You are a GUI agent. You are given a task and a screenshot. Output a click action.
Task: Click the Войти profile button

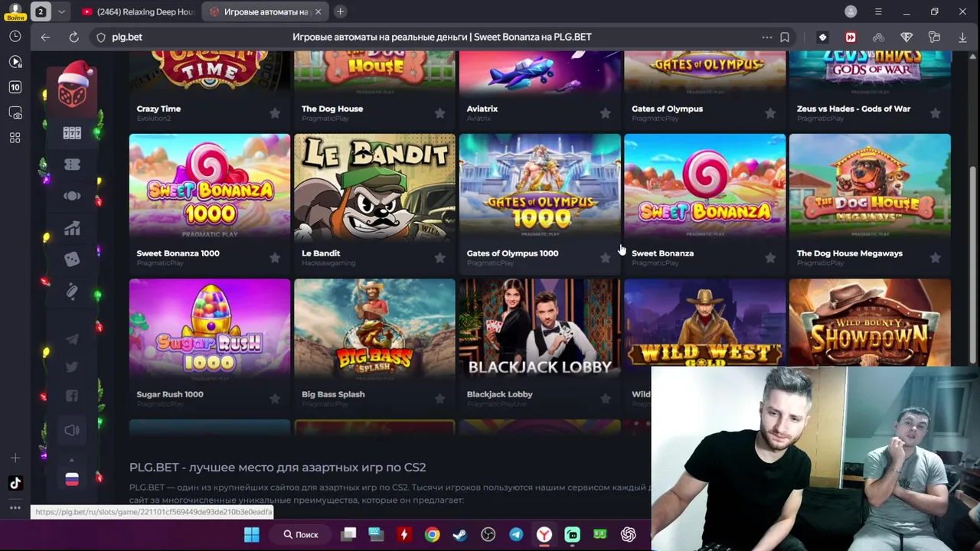15,11
